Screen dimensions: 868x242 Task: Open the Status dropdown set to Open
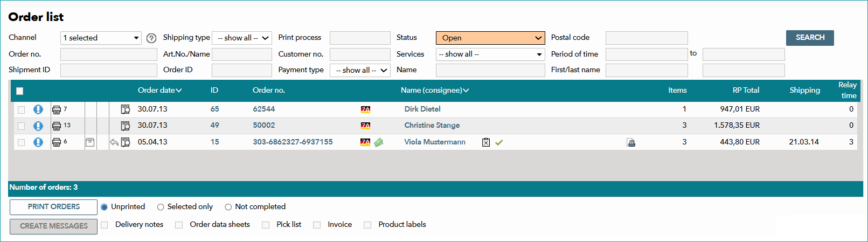490,38
